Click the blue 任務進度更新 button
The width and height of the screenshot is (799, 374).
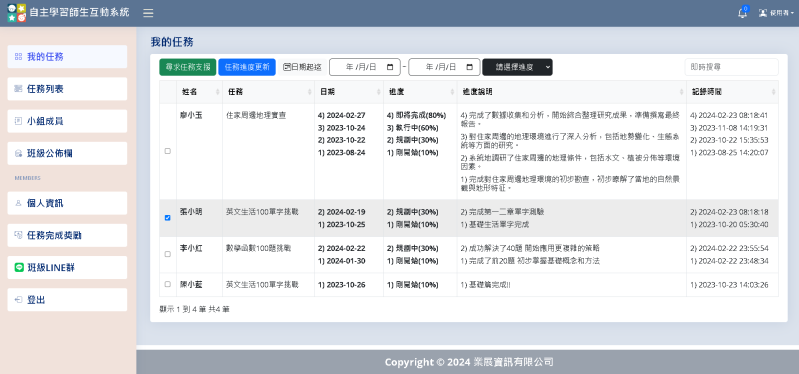(x=247, y=67)
